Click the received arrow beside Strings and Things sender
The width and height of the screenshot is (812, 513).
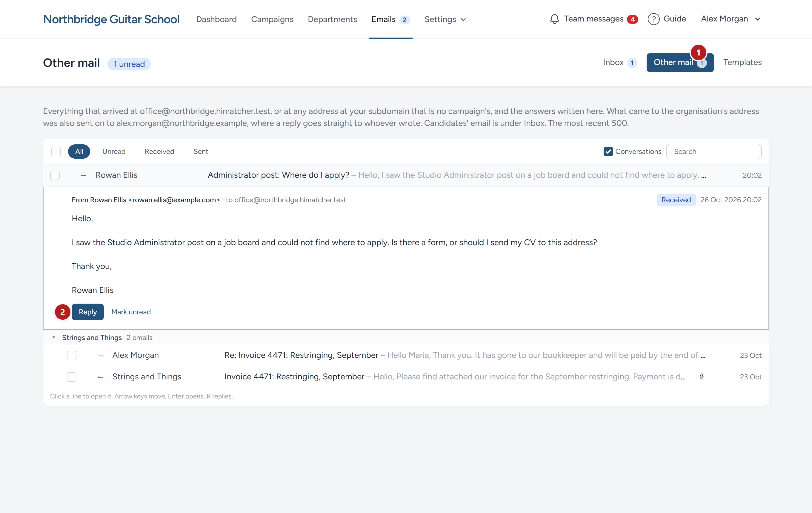click(x=100, y=377)
